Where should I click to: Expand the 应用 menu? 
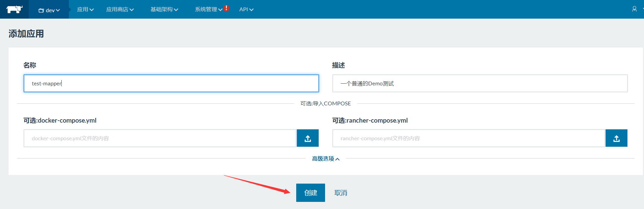[85, 9]
